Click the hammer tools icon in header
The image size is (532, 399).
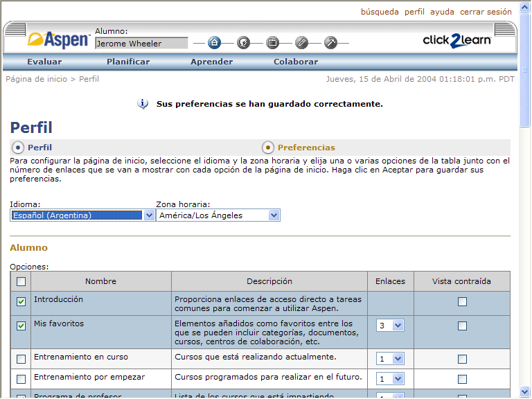(x=330, y=43)
